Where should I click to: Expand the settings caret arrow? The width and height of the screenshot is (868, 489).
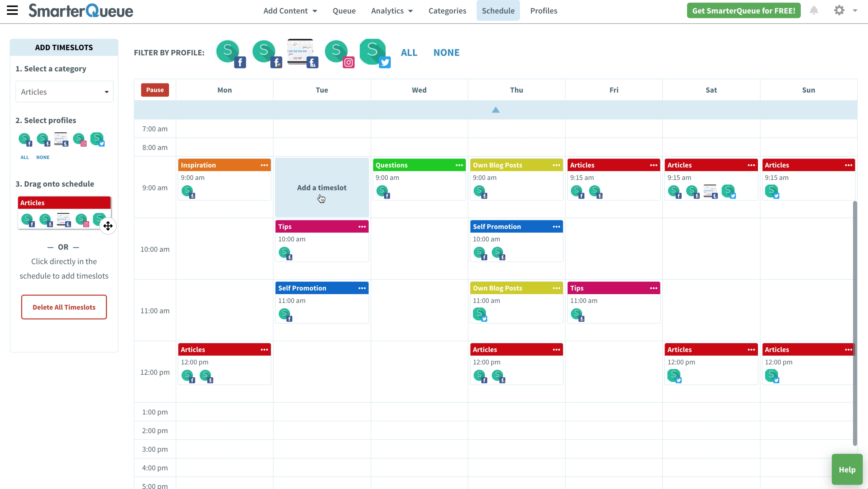coord(855,11)
